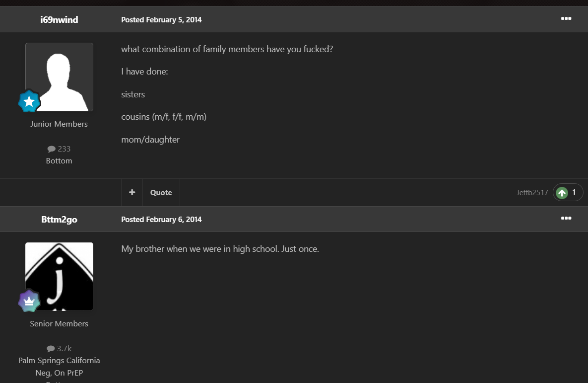Click the Senior Members group label

click(x=59, y=324)
